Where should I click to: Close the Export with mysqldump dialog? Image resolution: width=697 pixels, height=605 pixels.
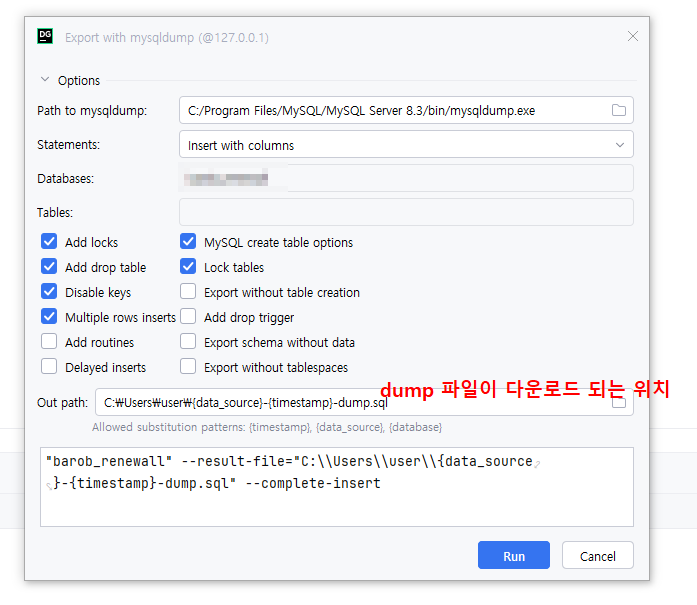633,36
